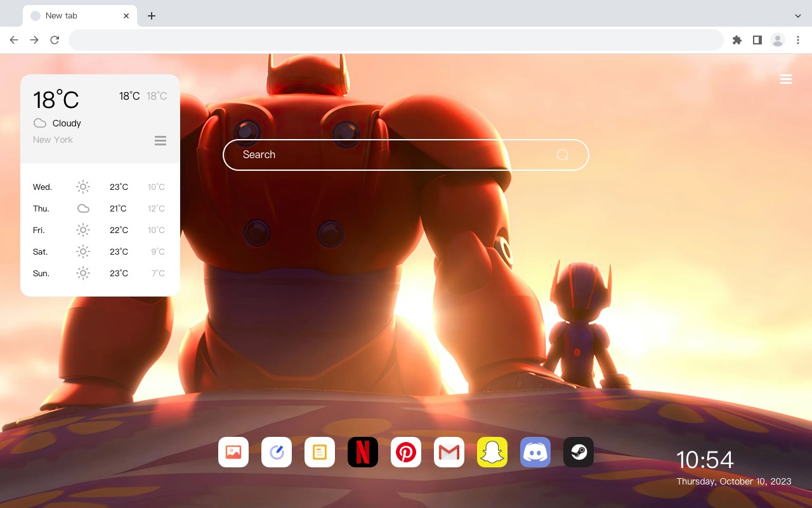Click the sunny icon for Wed.
The width and height of the screenshot is (812, 508).
83,187
